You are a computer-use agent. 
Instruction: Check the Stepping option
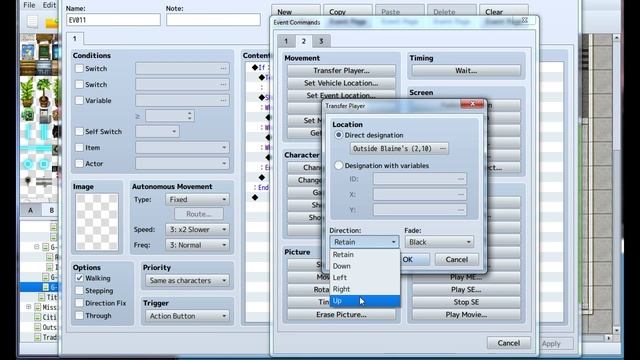click(79, 291)
